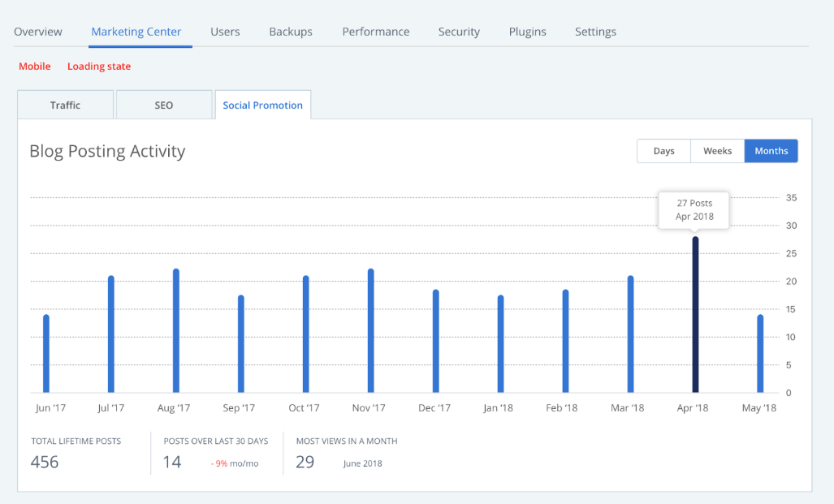Open the Settings tab
Image resolution: width=834 pixels, height=504 pixels.
(595, 32)
